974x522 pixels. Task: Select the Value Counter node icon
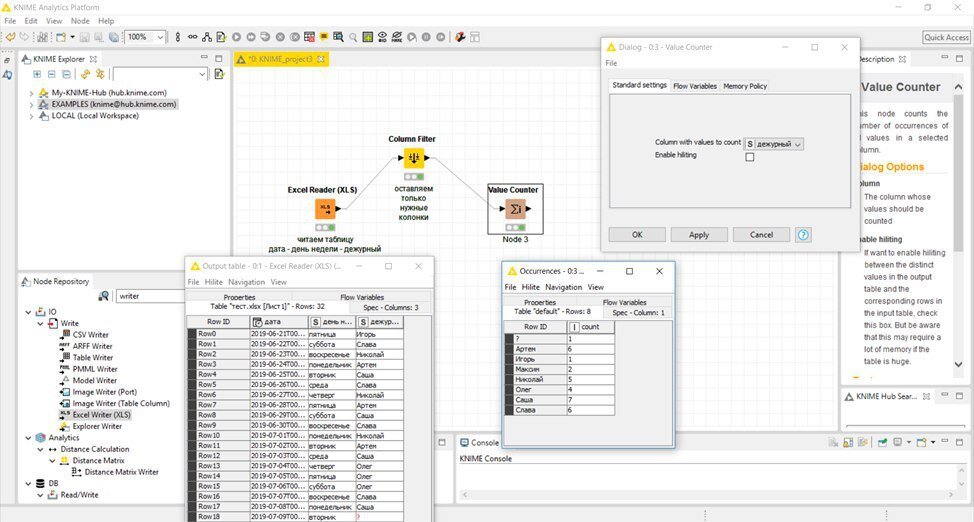[515, 209]
